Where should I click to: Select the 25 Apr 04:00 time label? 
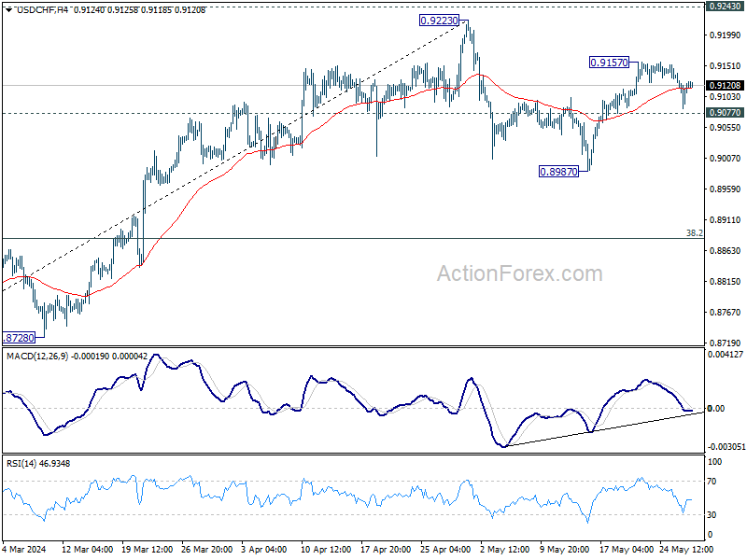click(x=445, y=550)
